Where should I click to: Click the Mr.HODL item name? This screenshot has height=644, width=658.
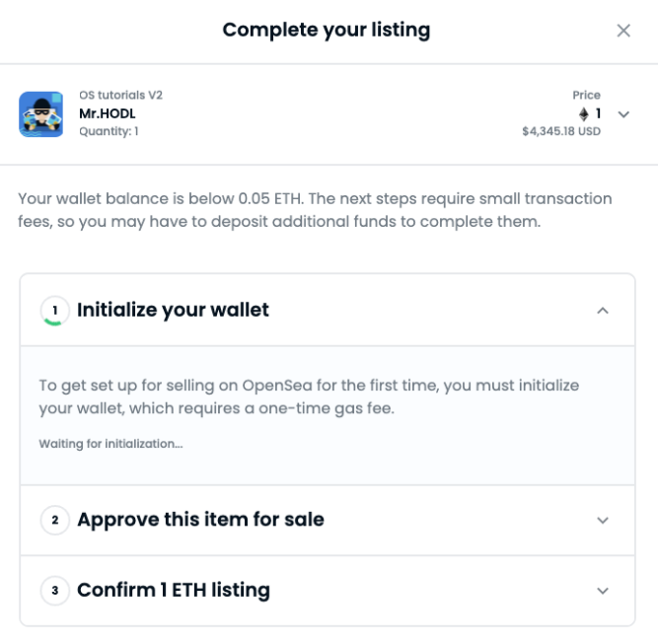pyautogui.click(x=107, y=113)
